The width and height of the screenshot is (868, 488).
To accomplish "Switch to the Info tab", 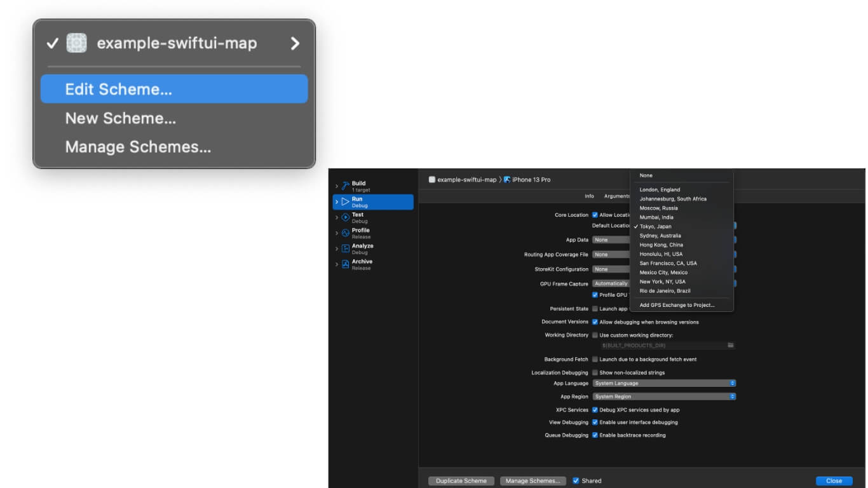I will (x=589, y=196).
